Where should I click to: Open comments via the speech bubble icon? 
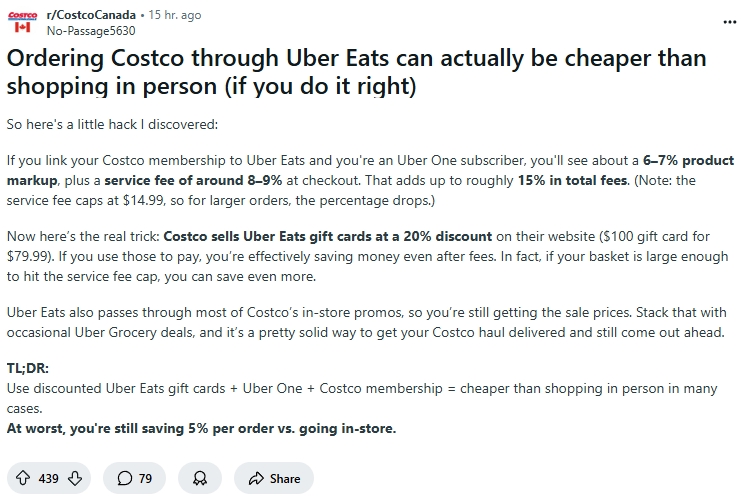pyautogui.click(x=124, y=478)
